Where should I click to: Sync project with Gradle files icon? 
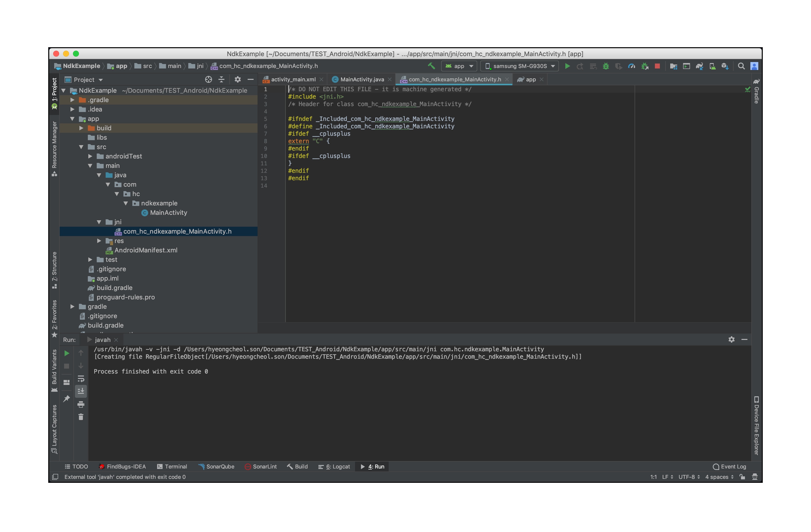point(699,66)
